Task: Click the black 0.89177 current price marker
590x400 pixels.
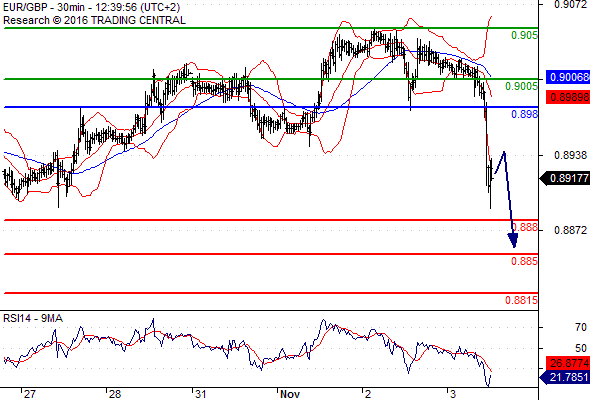Action: [x=565, y=178]
